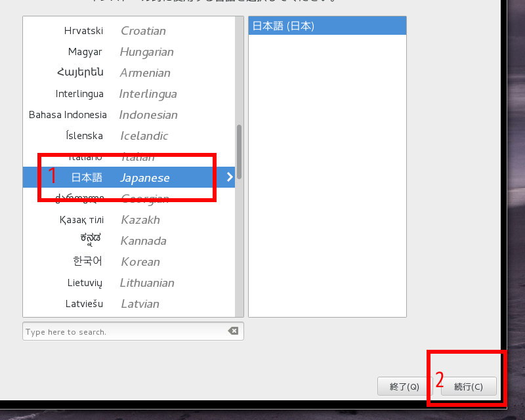Pick Interlingua in the language list
Screen dimensions: 525x420
coord(128,94)
